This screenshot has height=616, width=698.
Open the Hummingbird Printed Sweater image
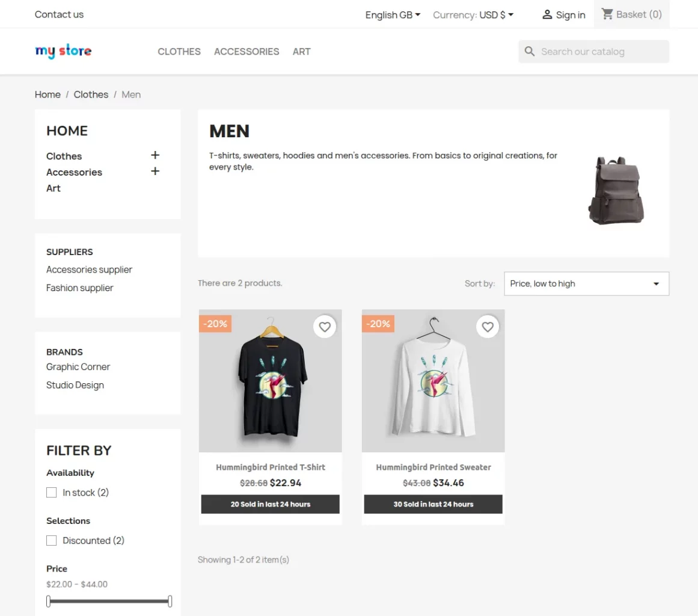point(433,381)
